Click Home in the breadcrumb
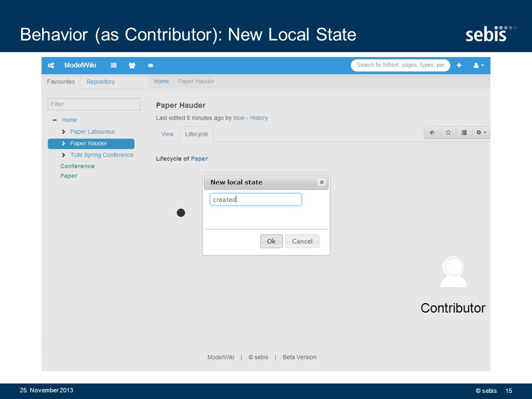The image size is (532, 399). coord(161,81)
